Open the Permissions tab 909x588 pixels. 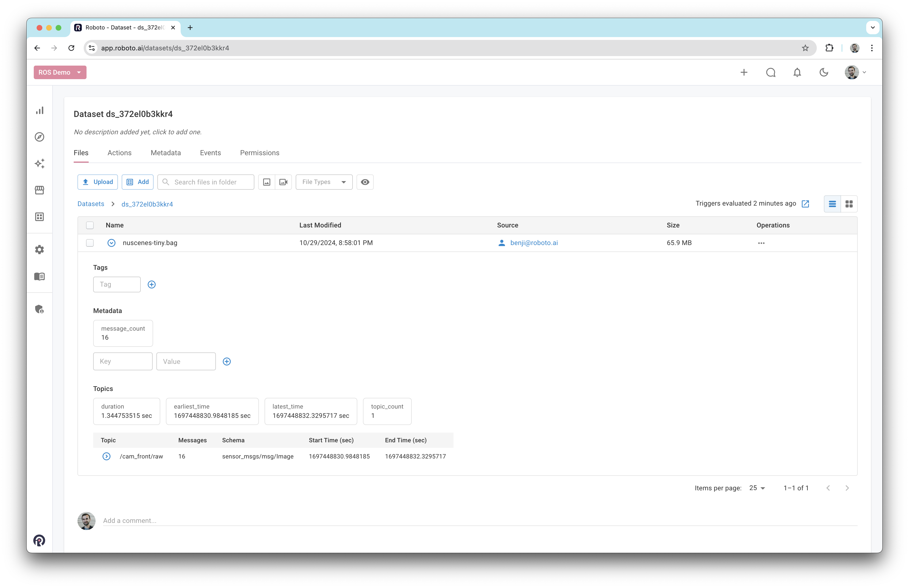pyautogui.click(x=260, y=153)
